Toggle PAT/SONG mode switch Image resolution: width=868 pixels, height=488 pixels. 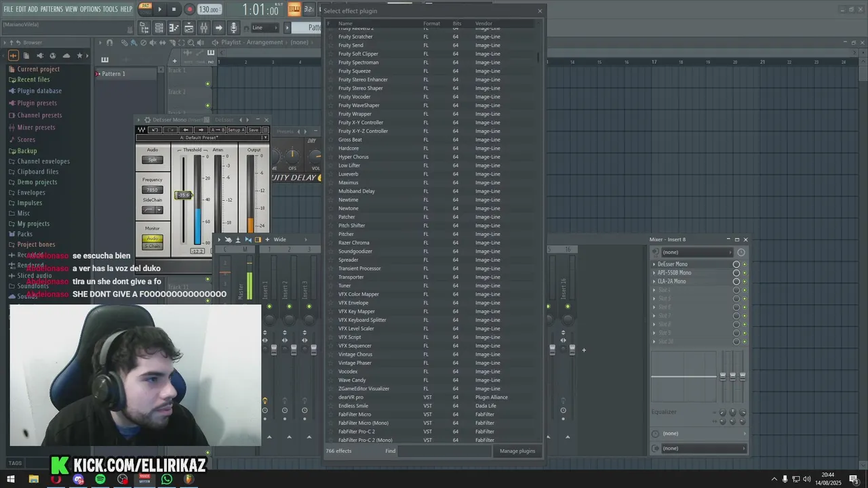click(x=145, y=9)
